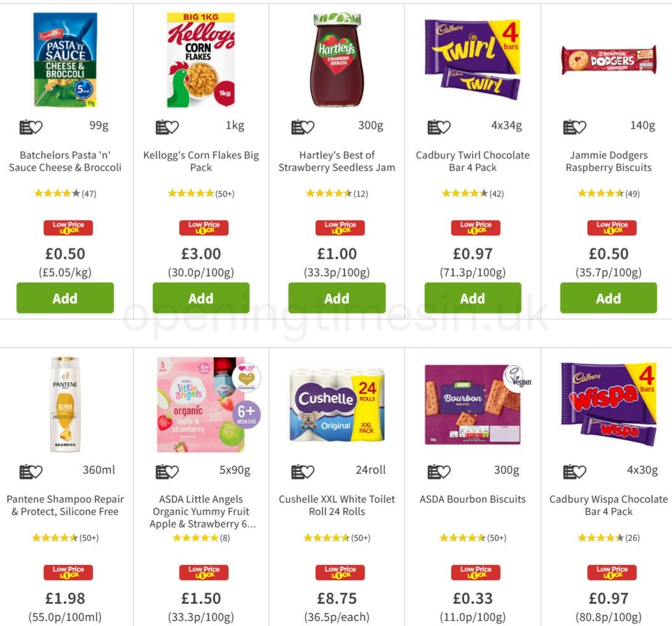
Task: Add Hartley's Strawberry Seedless Jam to the trolley
Action: (x=337, y=298)
